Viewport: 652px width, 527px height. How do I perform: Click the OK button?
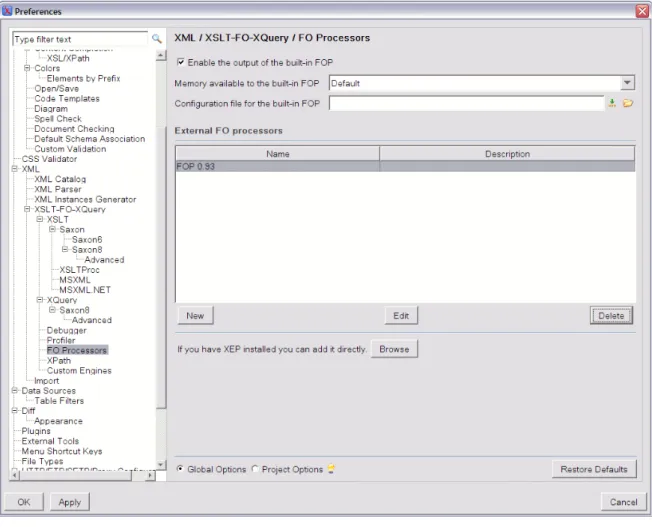click(24, 502)
